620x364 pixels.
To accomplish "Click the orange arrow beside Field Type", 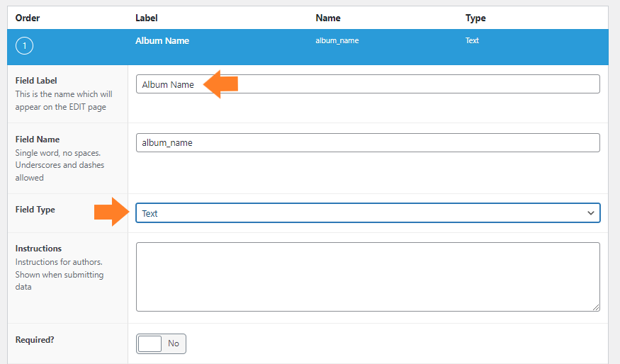I will coord(112,212).
